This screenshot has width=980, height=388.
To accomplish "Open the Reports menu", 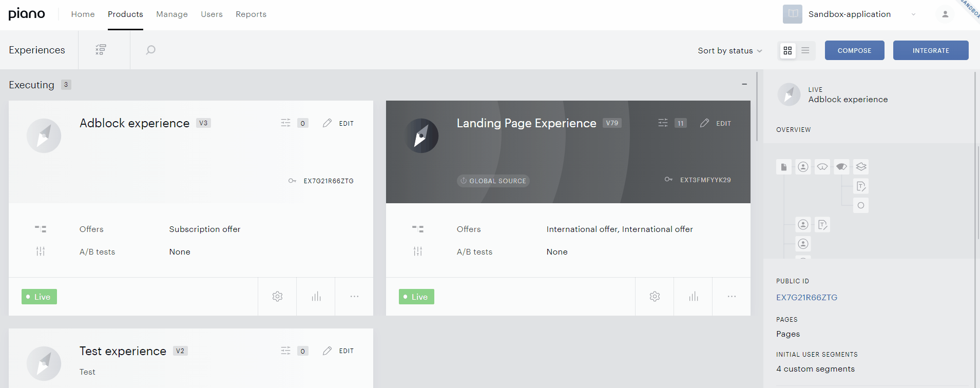I will pyautogui.click(x=251, y=14).
